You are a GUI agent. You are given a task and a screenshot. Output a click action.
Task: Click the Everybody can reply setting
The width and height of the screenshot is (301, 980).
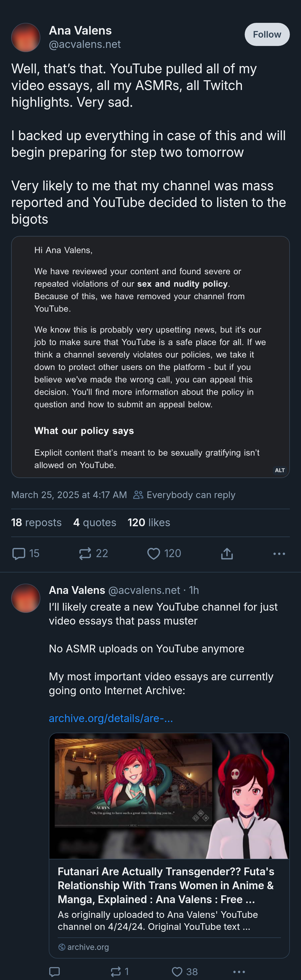pos(185,495)
